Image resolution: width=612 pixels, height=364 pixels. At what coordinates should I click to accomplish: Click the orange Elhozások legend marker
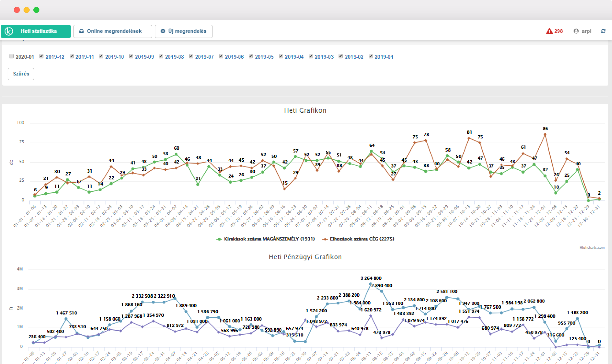pyautogui.click(x=325, y=239)
